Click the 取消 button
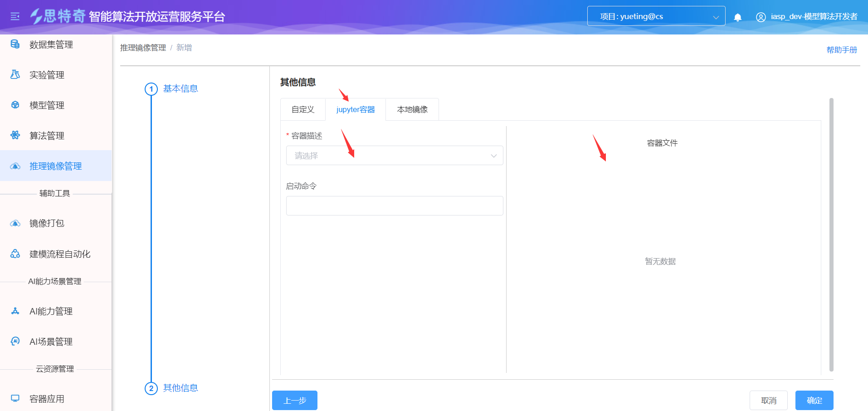The image size is (868, 411). coord(769,400)
